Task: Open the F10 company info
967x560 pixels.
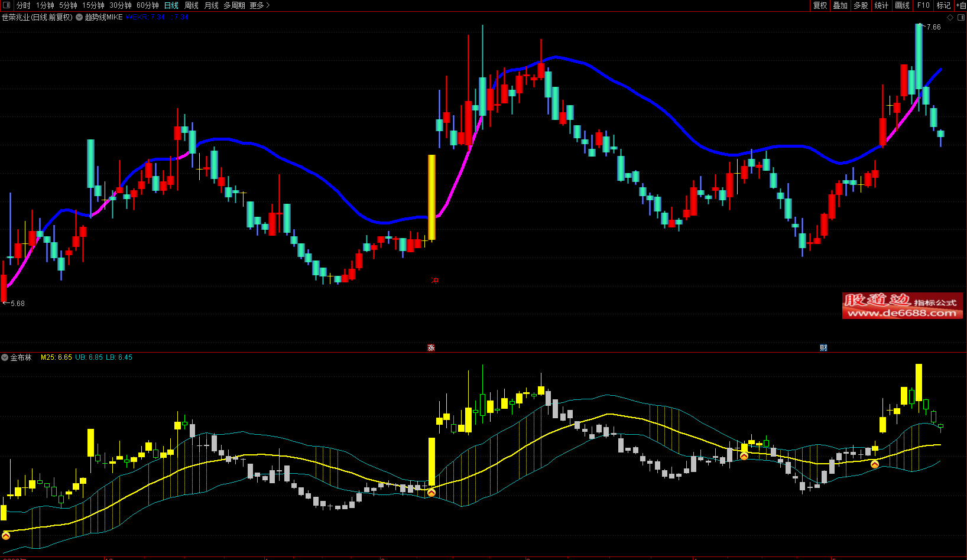Action: 923,5
